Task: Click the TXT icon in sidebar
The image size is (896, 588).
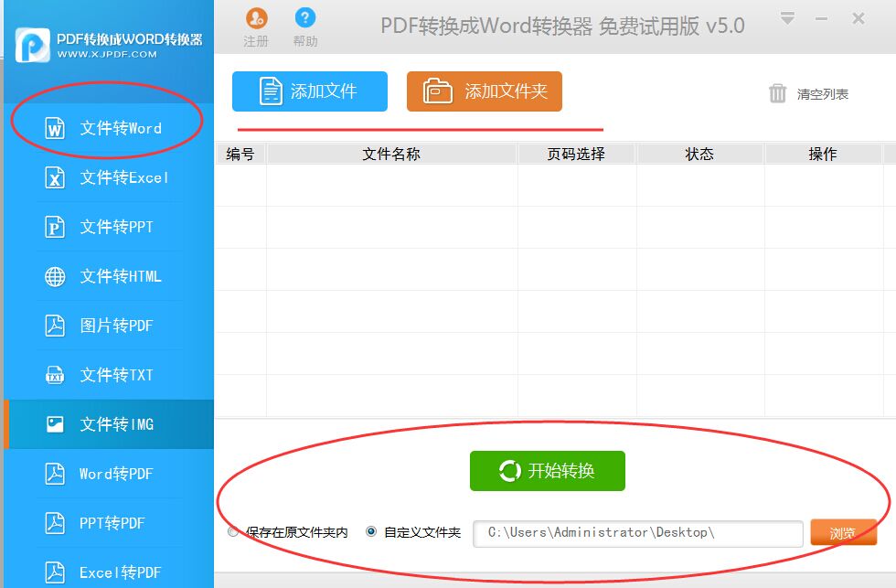Action: click(x=55, y=375)
